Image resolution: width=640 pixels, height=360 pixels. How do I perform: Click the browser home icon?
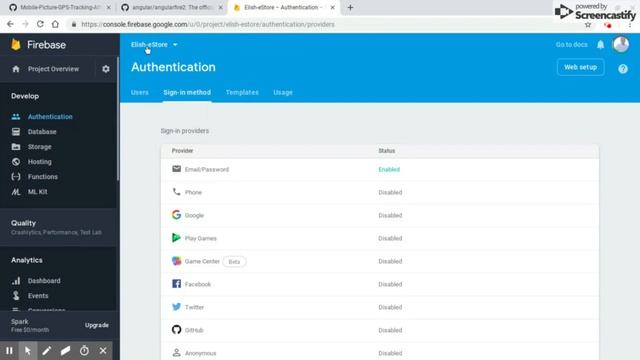point(55,24)
